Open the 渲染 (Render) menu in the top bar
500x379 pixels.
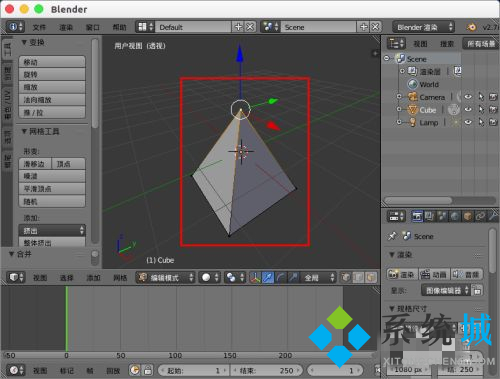tap(66, 27)
